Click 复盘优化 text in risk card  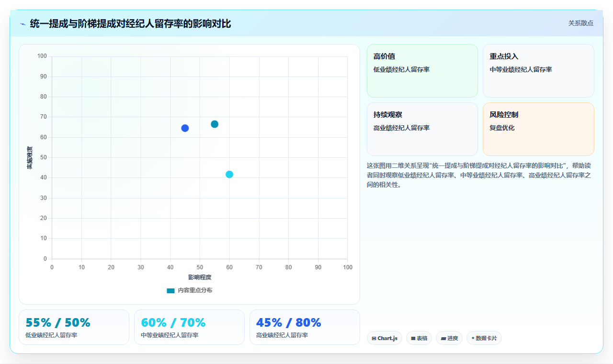click(502, 128)
